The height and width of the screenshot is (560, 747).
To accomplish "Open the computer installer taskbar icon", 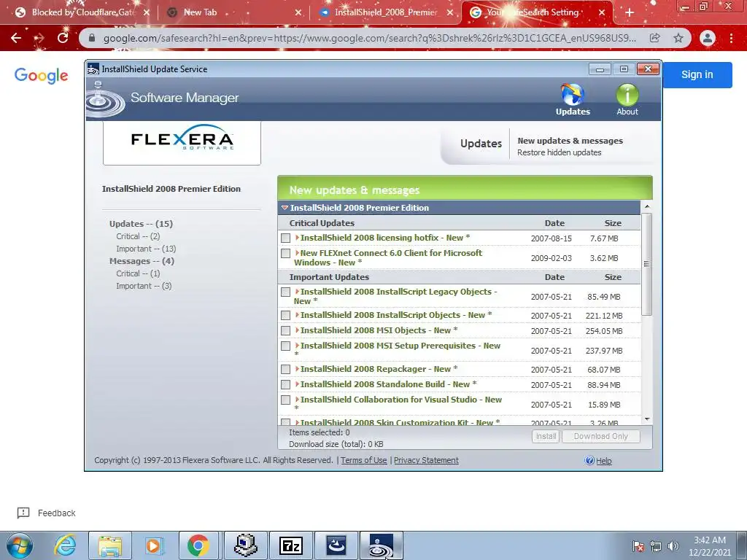I will 245,545.
